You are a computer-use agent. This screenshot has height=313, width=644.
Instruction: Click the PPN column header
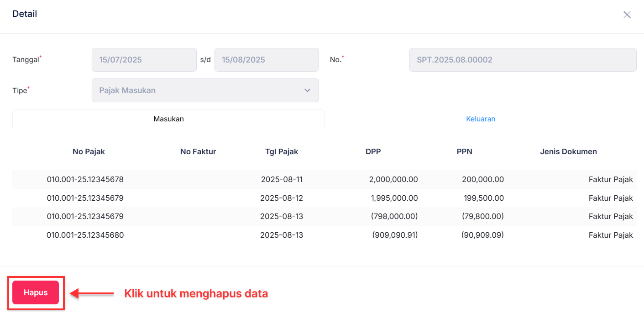pos(464,151)
